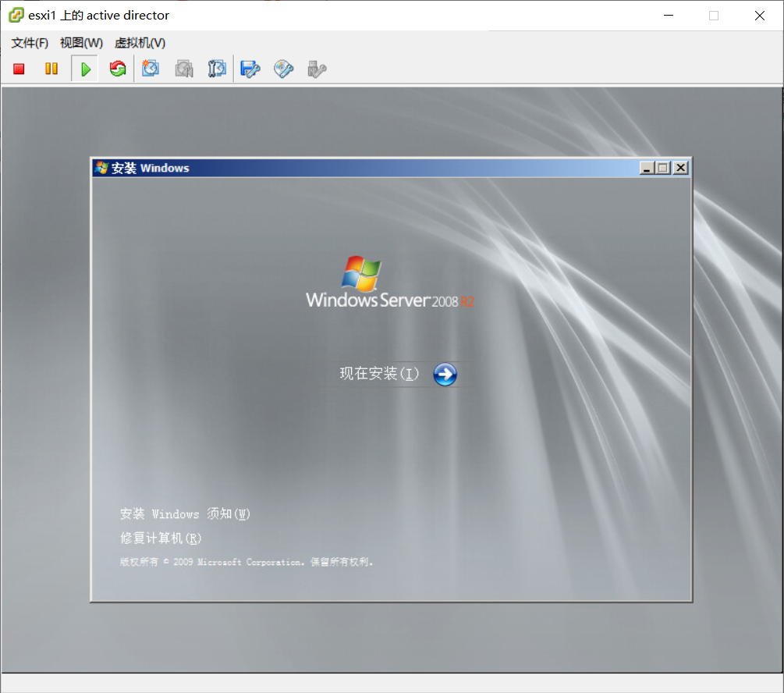Image resolution: width=784 pixels, height=693 pixels.
Task: Maximize the 安装 Windows setup dialog
Action: pos(664,168)
